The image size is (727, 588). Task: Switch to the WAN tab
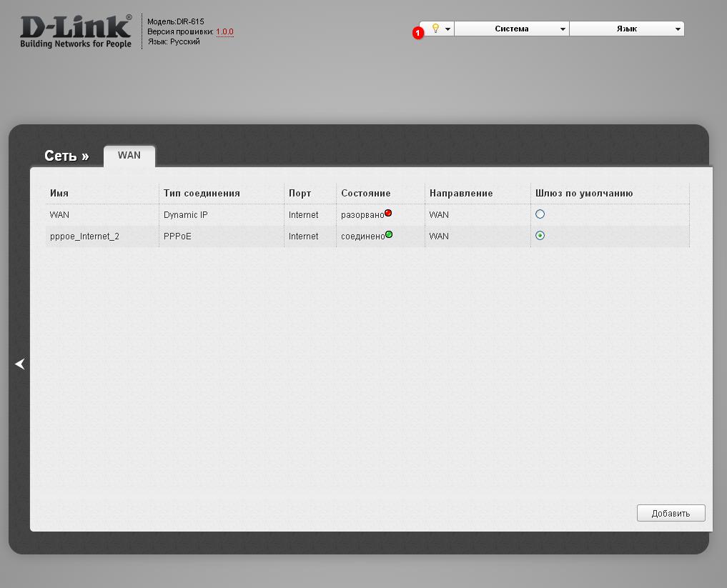tap(129, 156)
